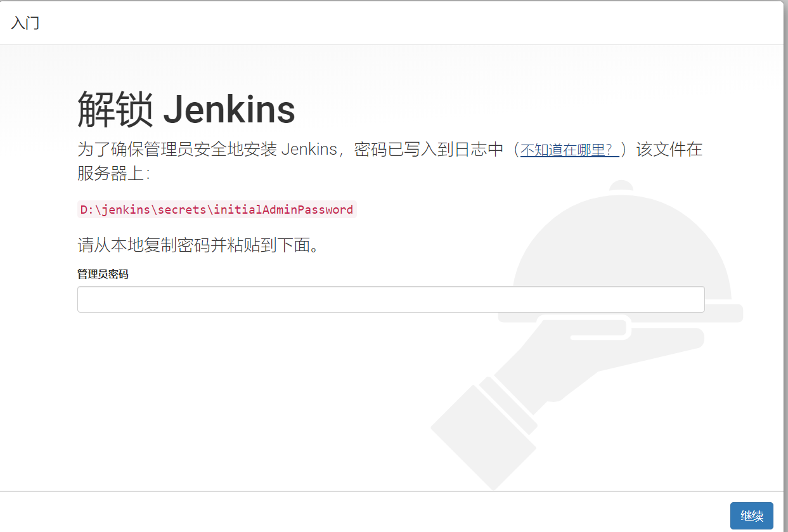The height and width of the screenshot is (532, 788).
Task: Click the 为了确保管理员安全地安装 sentence start
Action: pos(177,150)
